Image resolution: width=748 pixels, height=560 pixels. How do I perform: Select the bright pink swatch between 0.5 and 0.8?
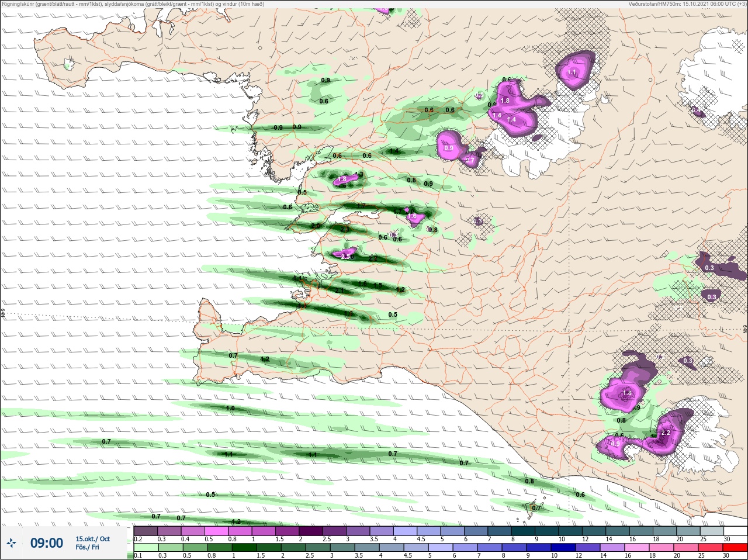[x=217, y=531]
